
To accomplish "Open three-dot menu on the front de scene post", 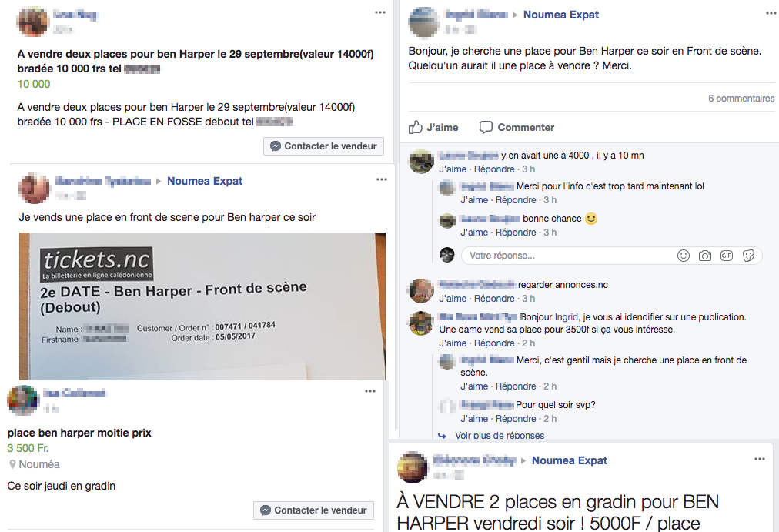I will tap(382, 179).
